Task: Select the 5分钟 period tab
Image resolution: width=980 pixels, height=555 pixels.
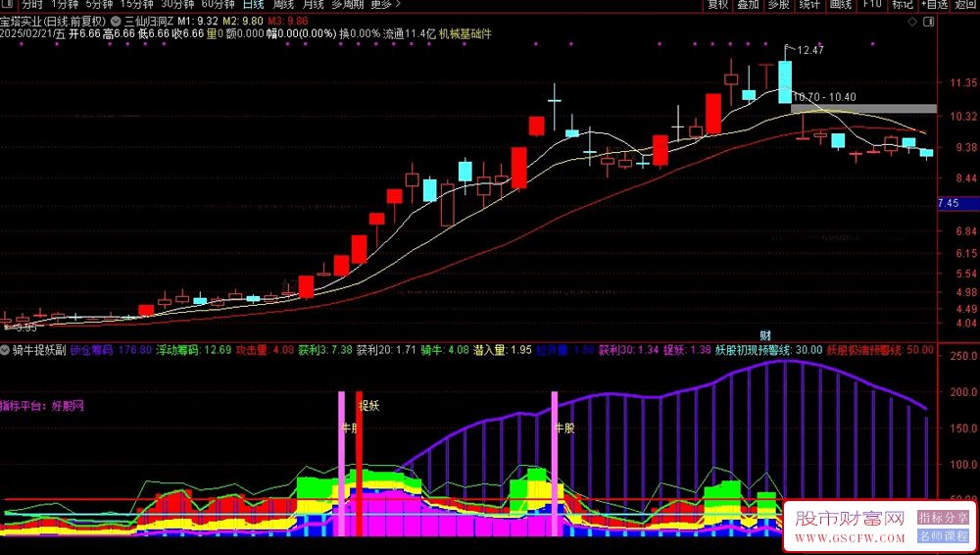Action: 99,4
